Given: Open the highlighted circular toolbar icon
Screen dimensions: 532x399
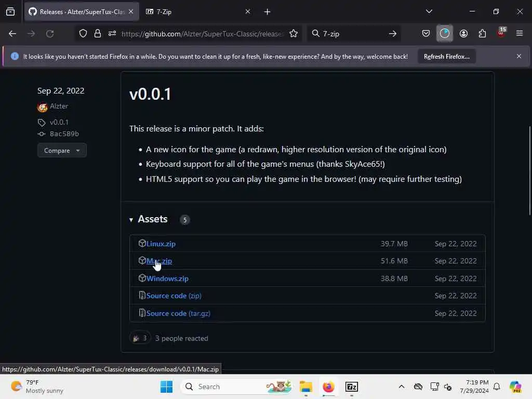Looking at the screenshot, I should pos(445,33).
